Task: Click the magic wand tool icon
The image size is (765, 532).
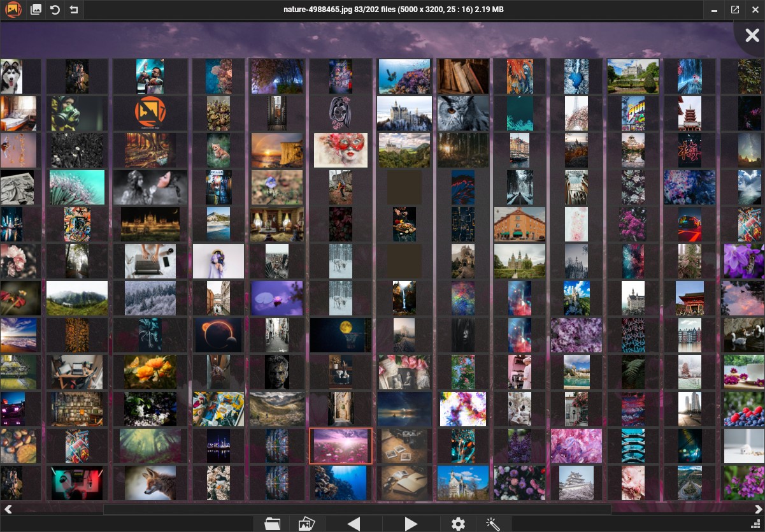Action: [x=492, y=524]
